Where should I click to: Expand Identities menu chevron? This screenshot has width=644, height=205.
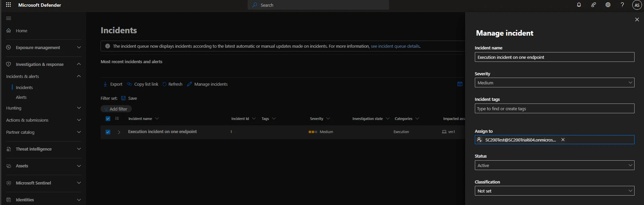point(79,200)
